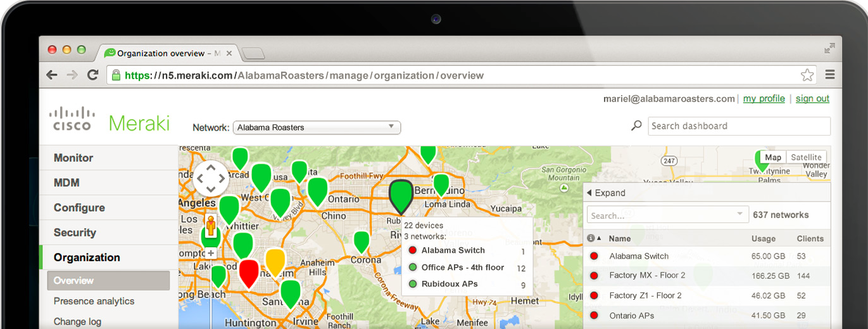Click the sign out link
The width and height of the screenshot is (868, 329).
812,98
